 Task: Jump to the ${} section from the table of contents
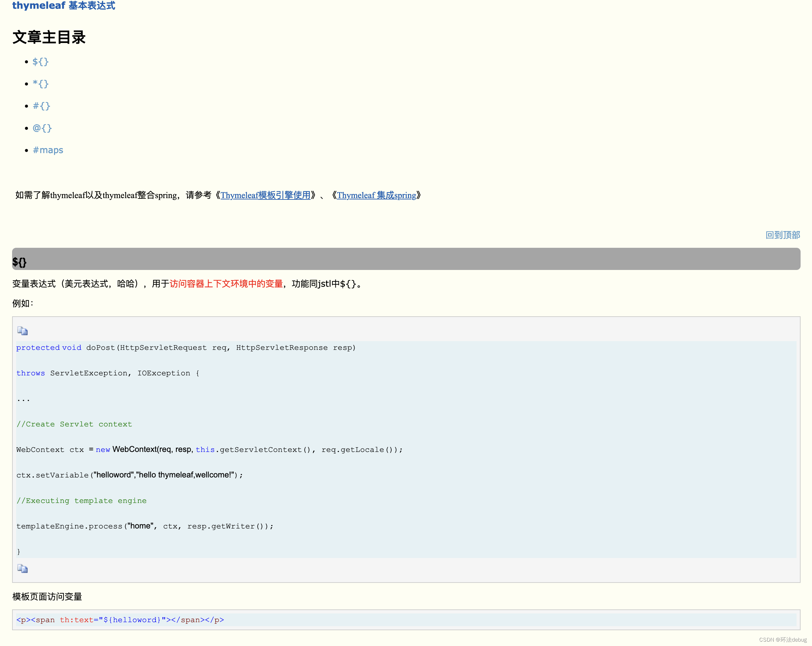40,62
